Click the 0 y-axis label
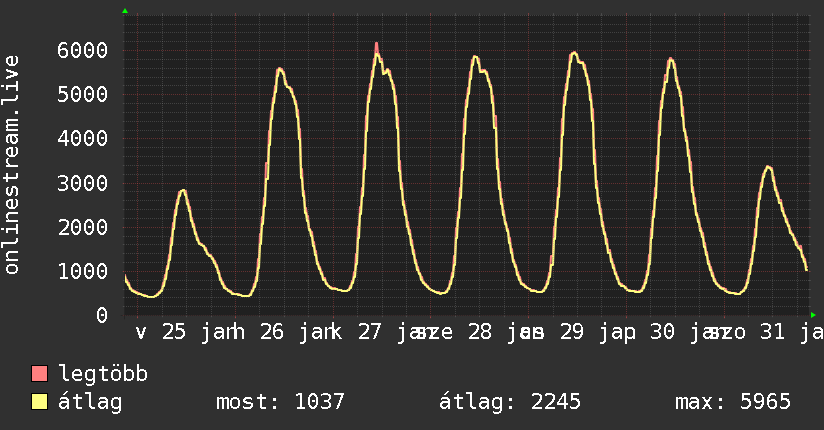Image resolution: width=824 pixels, height=430 pixels. pos(102,315)
